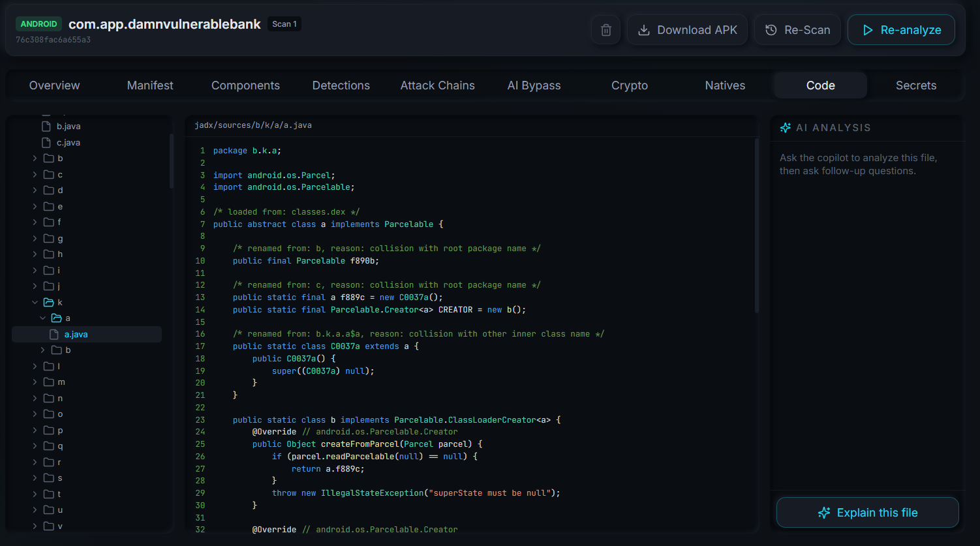The image size is (980, 546).
Task: Click the clock icon in Re-Scan
Action: 771,30
